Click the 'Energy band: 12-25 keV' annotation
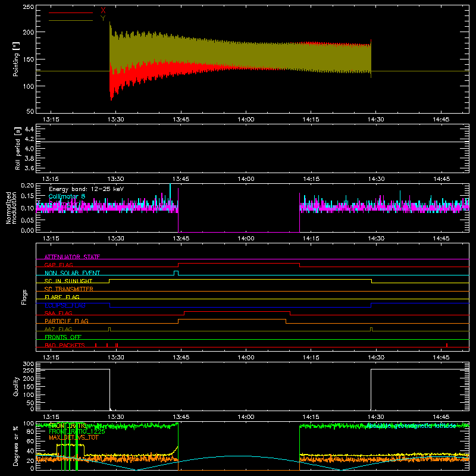The height and width of the screenshot is (476, 476). (x=86, y=189)
